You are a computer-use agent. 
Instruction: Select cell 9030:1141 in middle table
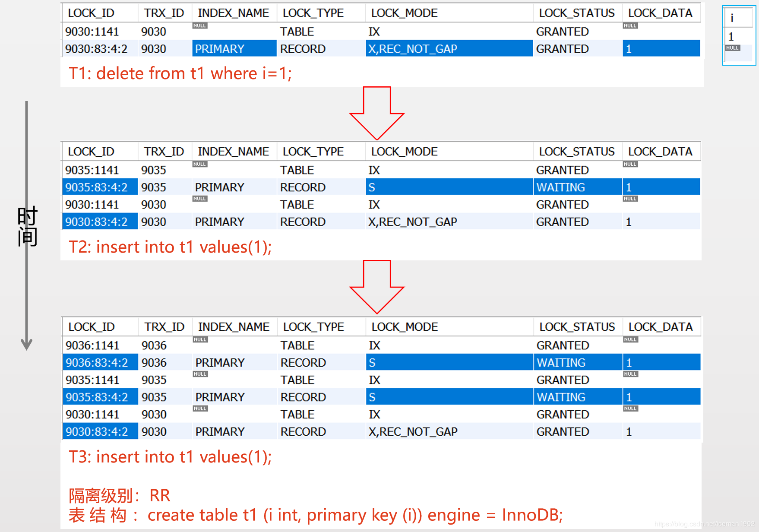point(100,204)
